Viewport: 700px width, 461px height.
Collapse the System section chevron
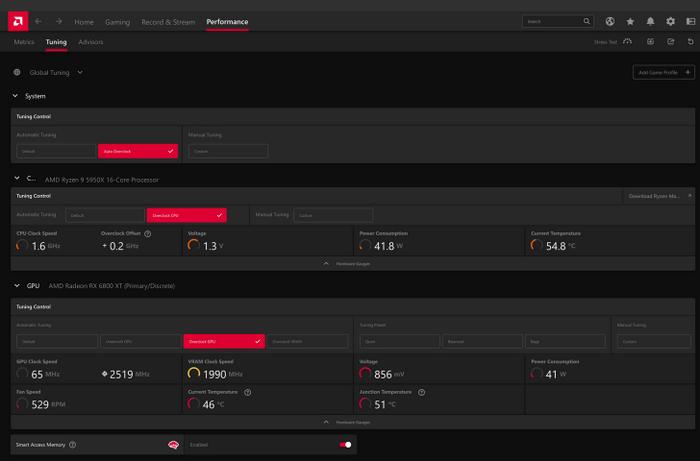(16, 96)
